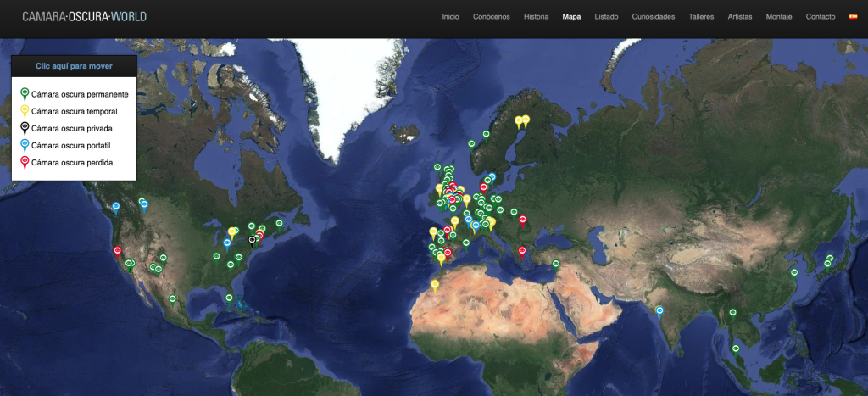
Task: Open the Inicio menu item
Action: coord(450,17)
